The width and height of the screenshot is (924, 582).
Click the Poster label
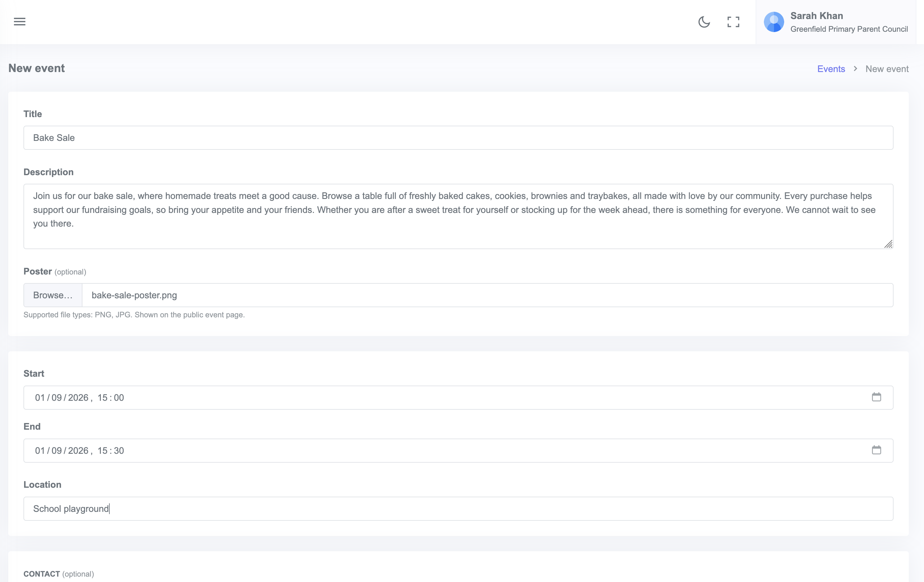[38, 271]
